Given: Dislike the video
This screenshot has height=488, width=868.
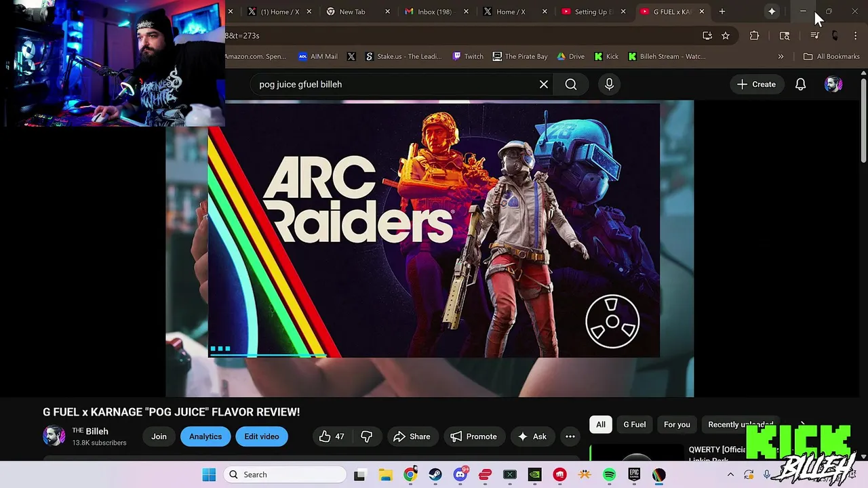Looking at the screenshot, I should pyautogui.click(x=367, y=436).
